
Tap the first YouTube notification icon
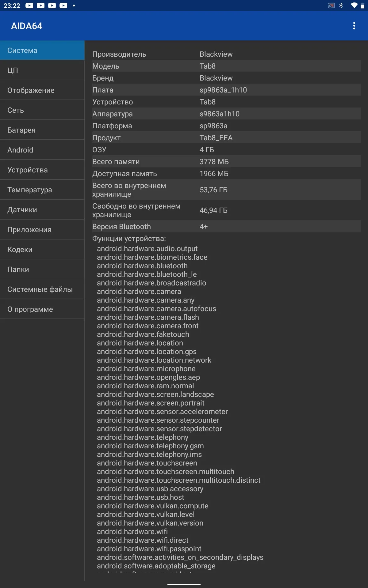tap(29, 6)
